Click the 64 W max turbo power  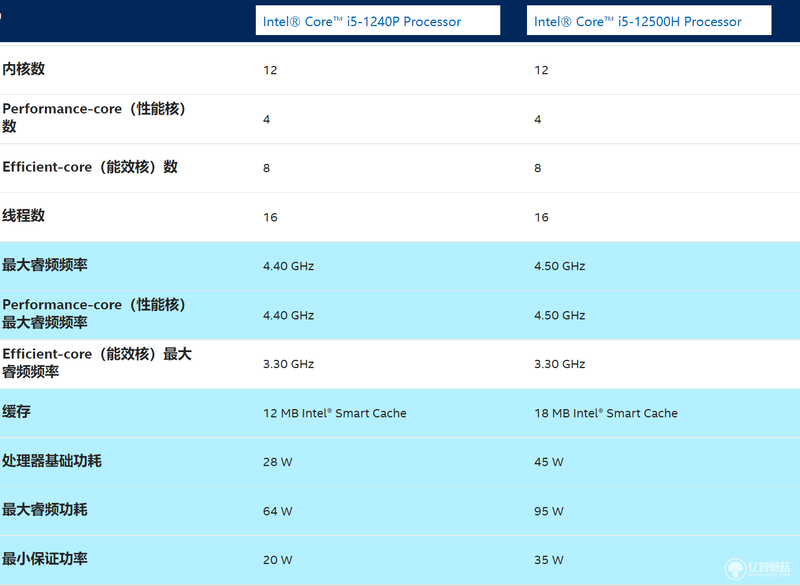pyautogui.click(x=278, y=511)
